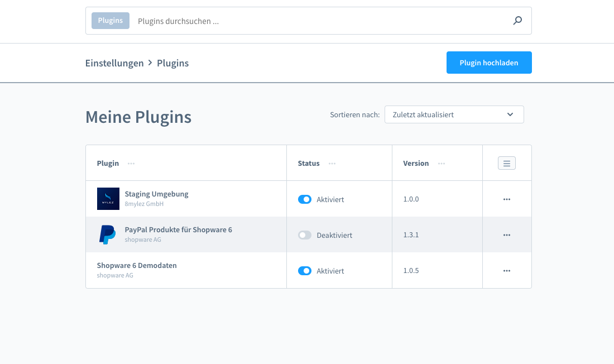The width and height of the screenshot is (614, 364).
Task: Deactivate the Shopware 6 Demodaten toggle
Action: pyautogui.click(x=305, y=271)
